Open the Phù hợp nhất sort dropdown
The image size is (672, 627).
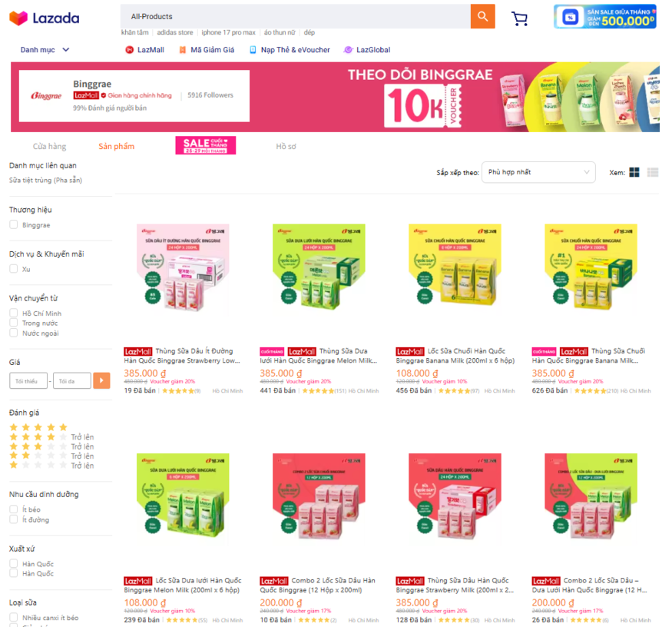[x=538, y=172]
